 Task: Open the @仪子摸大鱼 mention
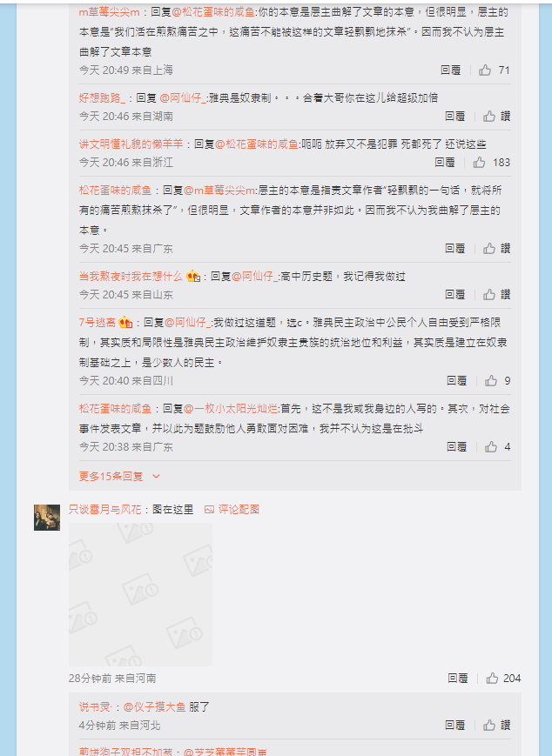coord(154,707)
